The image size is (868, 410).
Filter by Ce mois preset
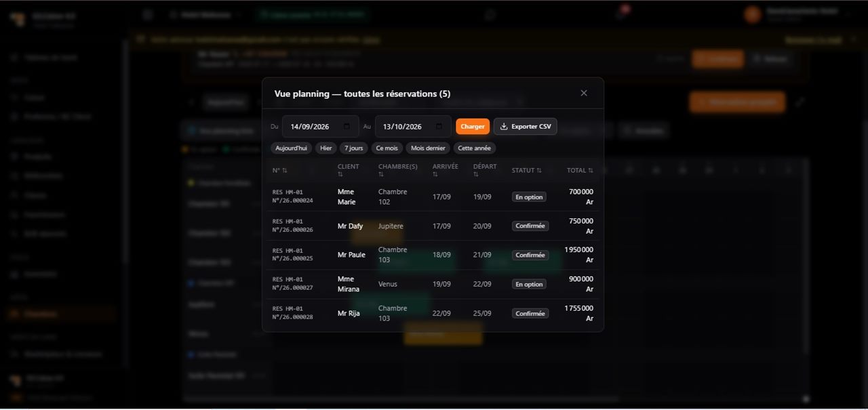click(387, 148)
